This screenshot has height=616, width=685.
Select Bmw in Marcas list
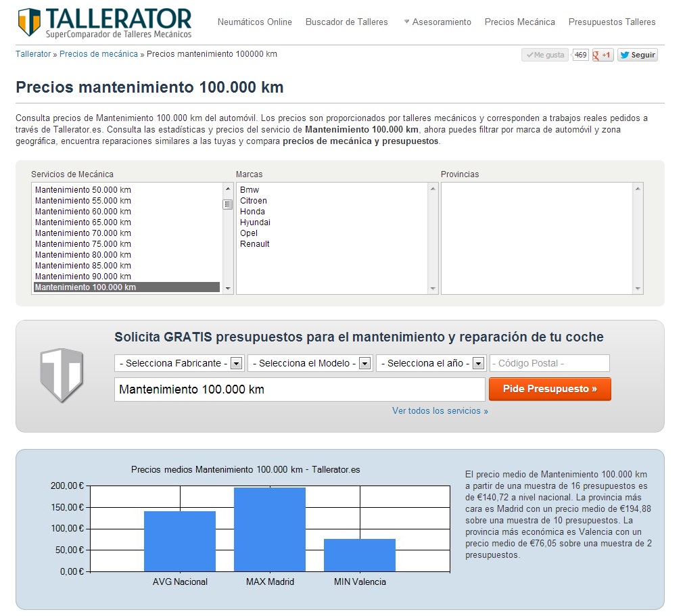(250, 189)
